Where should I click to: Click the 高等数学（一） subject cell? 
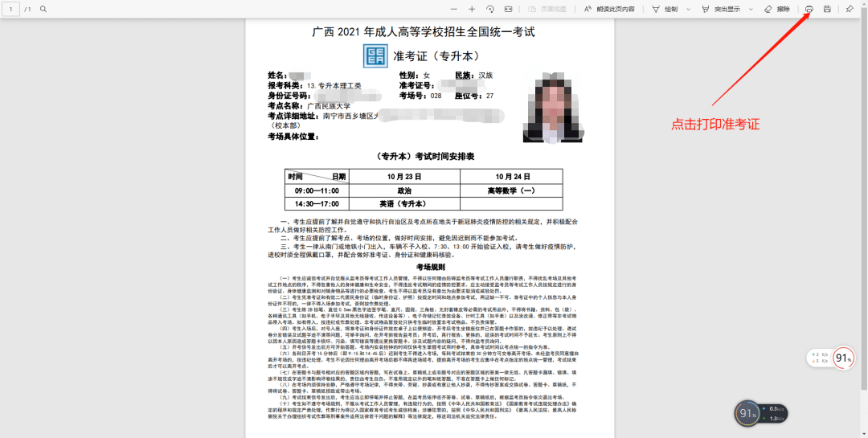[x=511, y=190]
